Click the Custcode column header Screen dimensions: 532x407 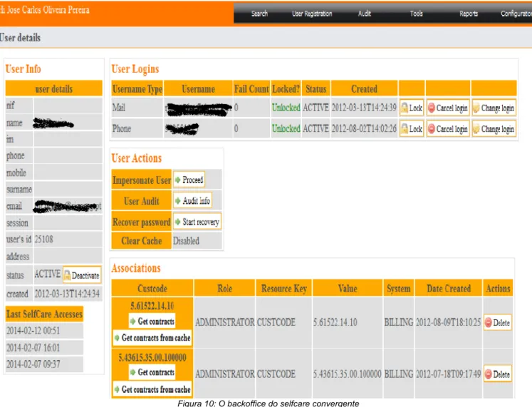tap(152, 288)
